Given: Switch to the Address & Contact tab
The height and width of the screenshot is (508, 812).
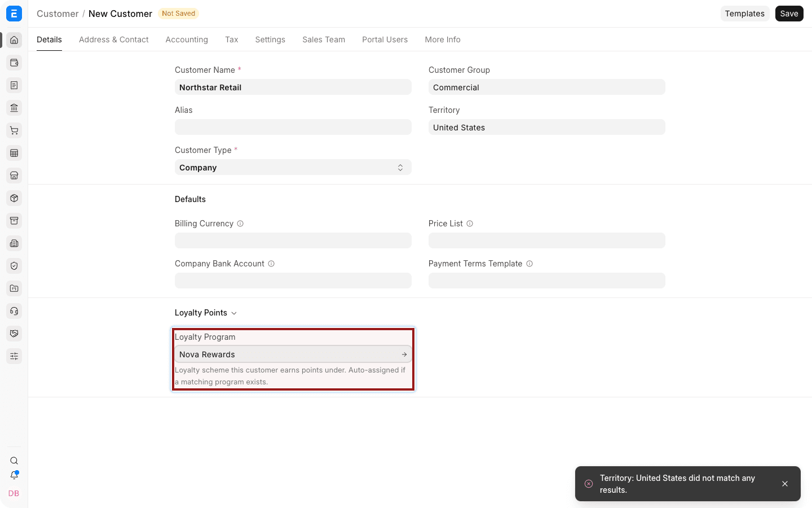Looking at the screenshot, I should point(114,40).
